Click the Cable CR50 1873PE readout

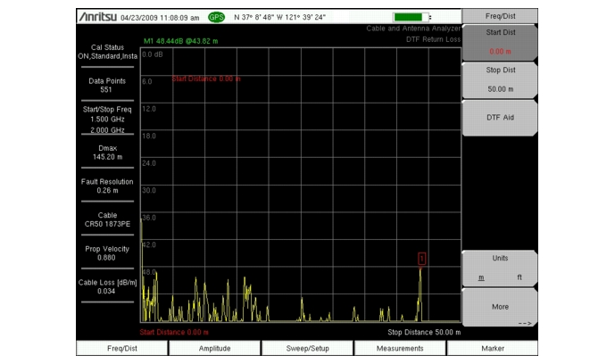pos(107,219)
